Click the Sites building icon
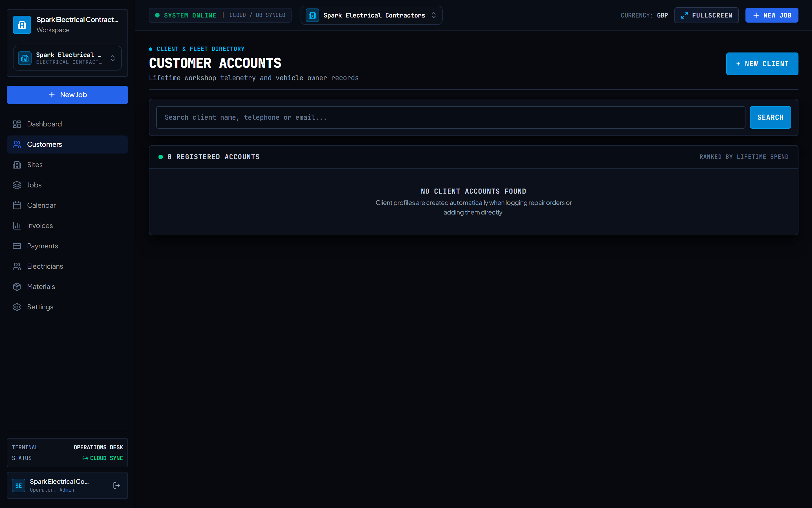 (x=17, y=165)
